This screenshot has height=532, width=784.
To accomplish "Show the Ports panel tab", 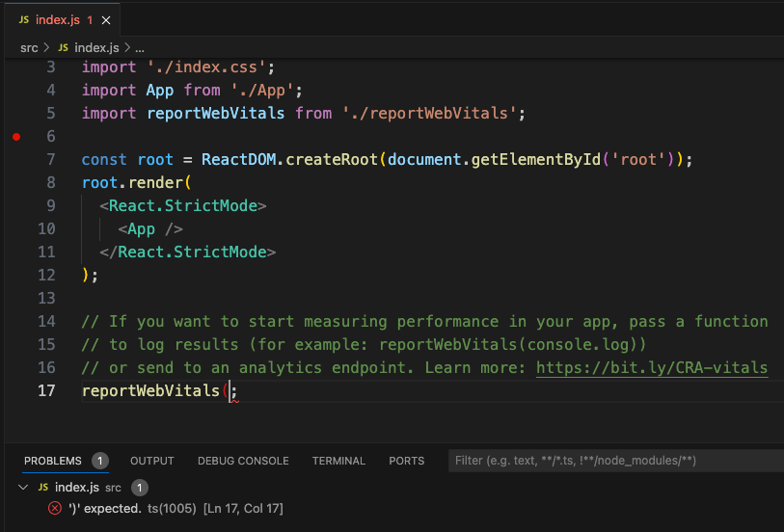I will point(406,461).
